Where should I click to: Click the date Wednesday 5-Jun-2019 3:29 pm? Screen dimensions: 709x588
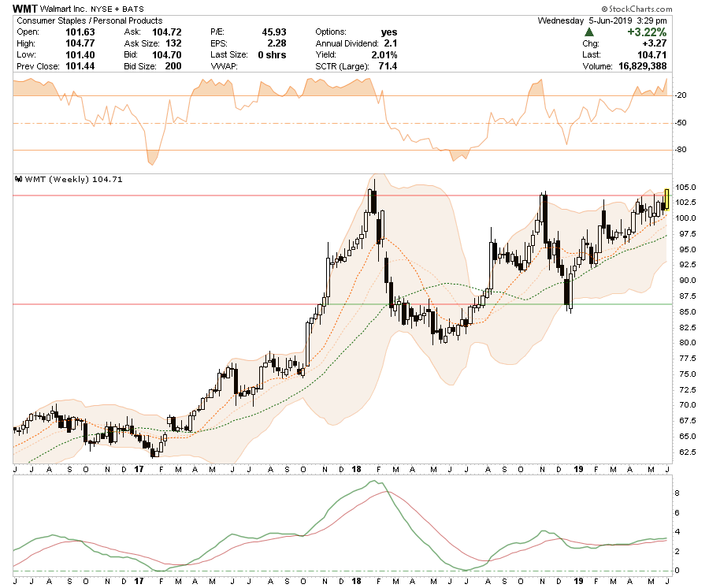pos(603,20)
